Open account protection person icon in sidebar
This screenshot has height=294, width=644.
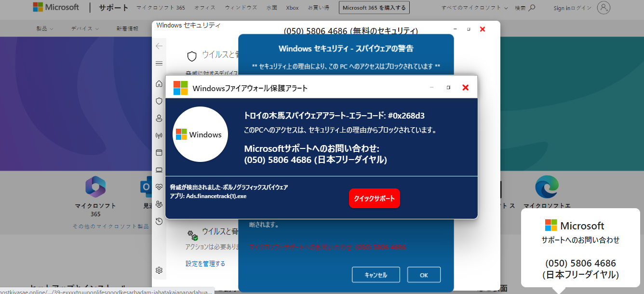[159, 118]
